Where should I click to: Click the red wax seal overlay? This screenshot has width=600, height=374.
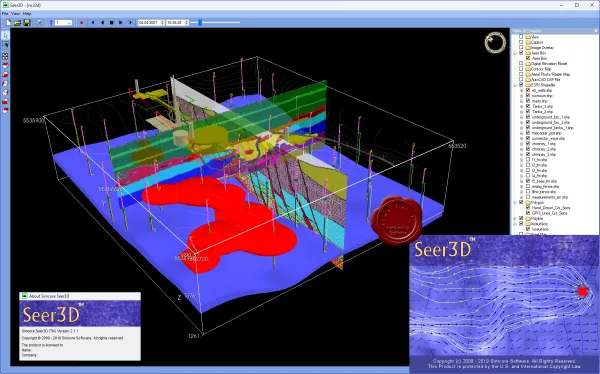(396, 220)
